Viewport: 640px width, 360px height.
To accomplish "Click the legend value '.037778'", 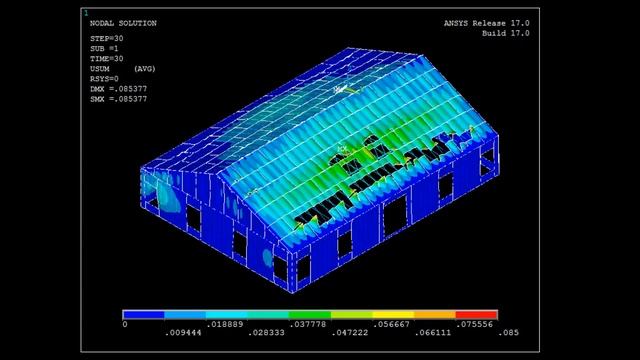I will click(308, 324).
